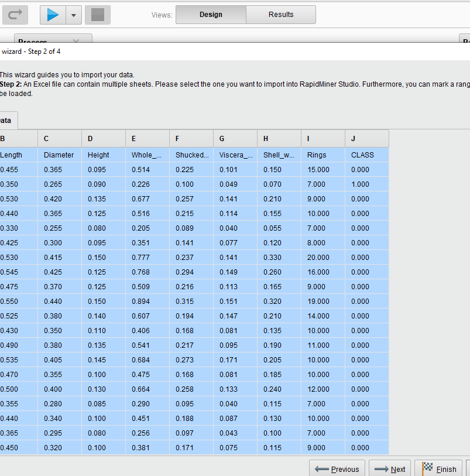This screenshot has height=476, width=470.
Task: Click the Viscera_... header cell
Action: (x=235, y=155)
